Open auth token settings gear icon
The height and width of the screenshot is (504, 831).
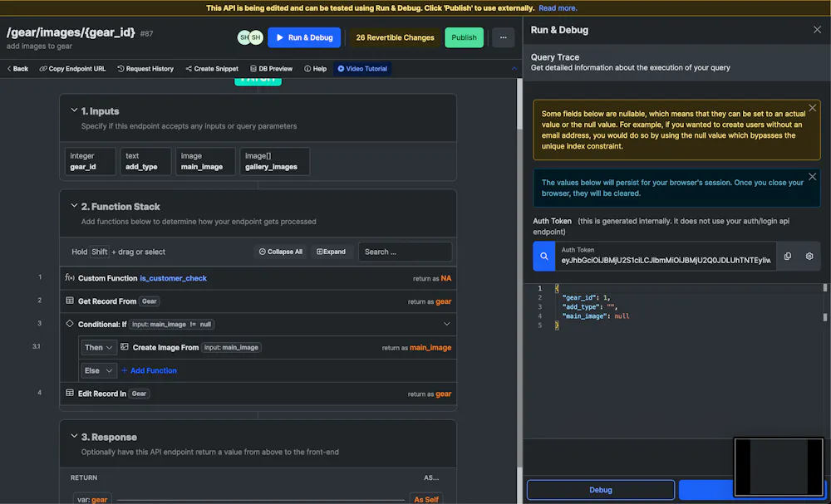point(809,257)
